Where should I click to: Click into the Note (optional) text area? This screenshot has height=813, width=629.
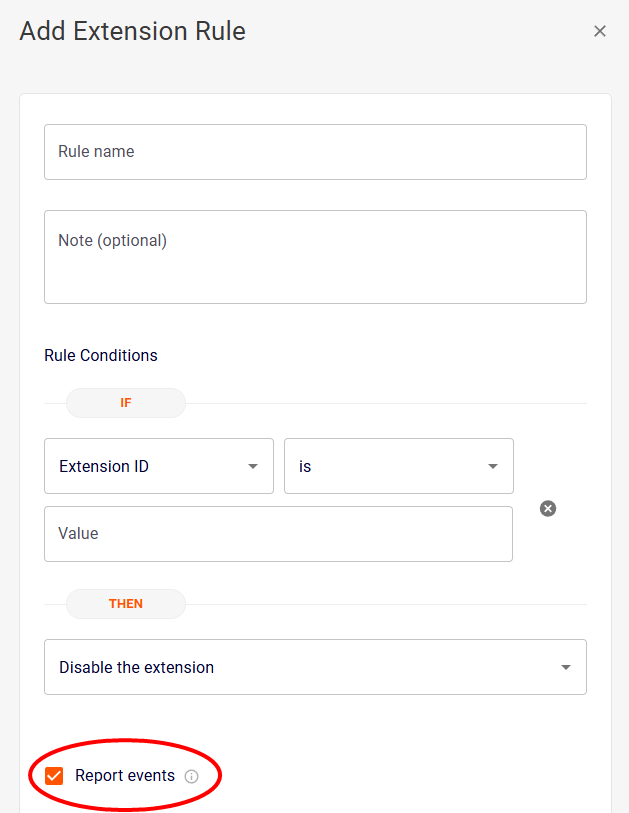coord(315,257)
